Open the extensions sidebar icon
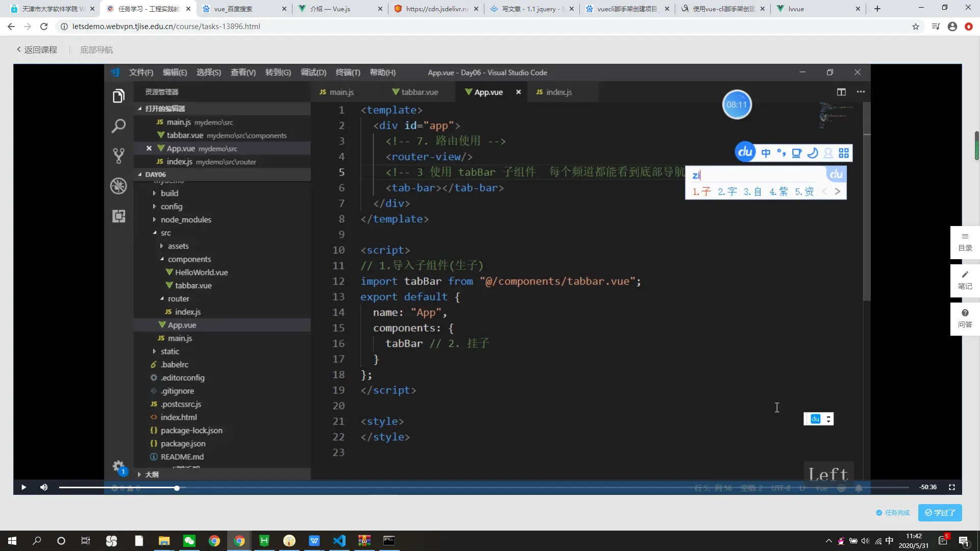 pyautogui.click(x=118, y=216)
